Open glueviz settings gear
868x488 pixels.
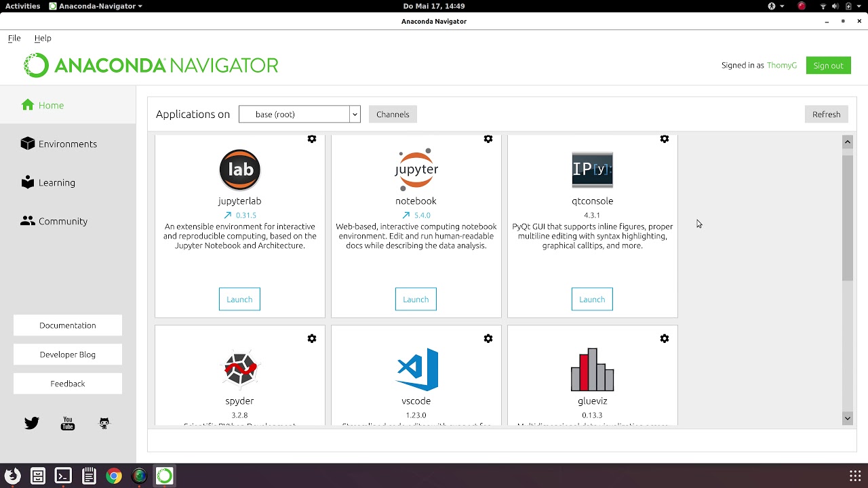pyautogui.click(x=665, y=338)
